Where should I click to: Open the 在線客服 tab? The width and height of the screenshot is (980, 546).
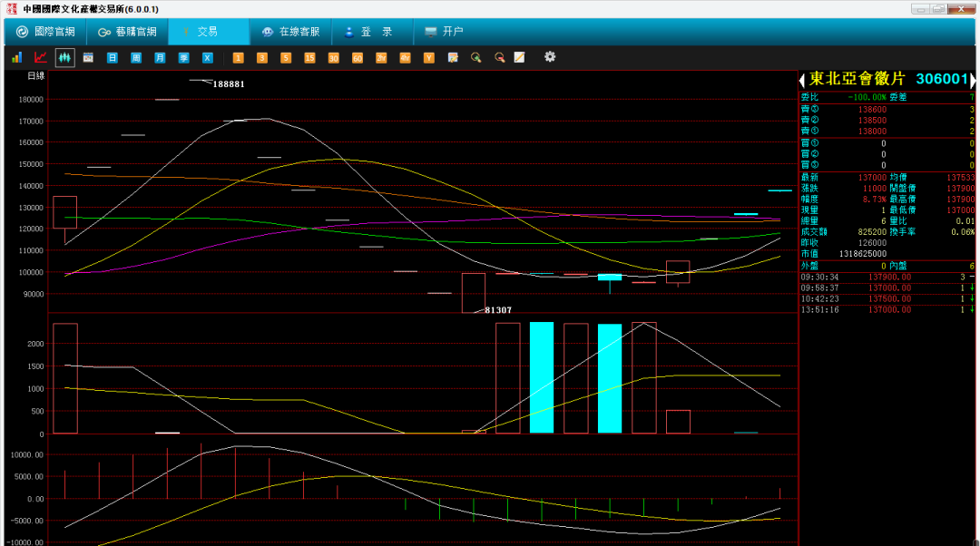point(290,31)
